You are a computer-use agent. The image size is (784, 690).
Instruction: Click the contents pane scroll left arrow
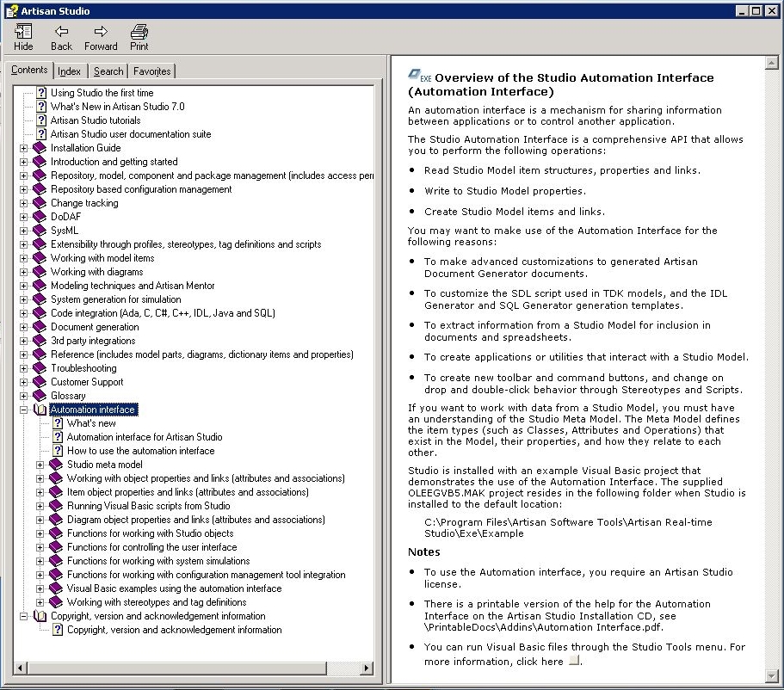21,668
